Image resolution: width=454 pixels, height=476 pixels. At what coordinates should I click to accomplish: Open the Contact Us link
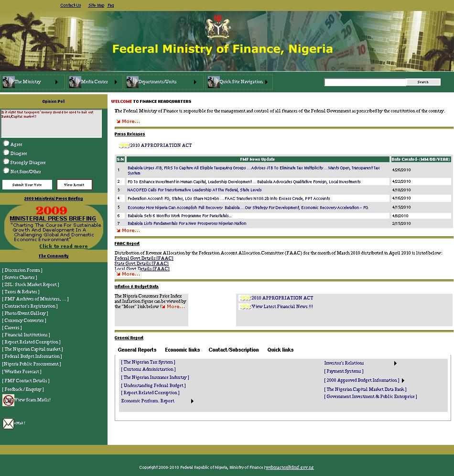70,5
